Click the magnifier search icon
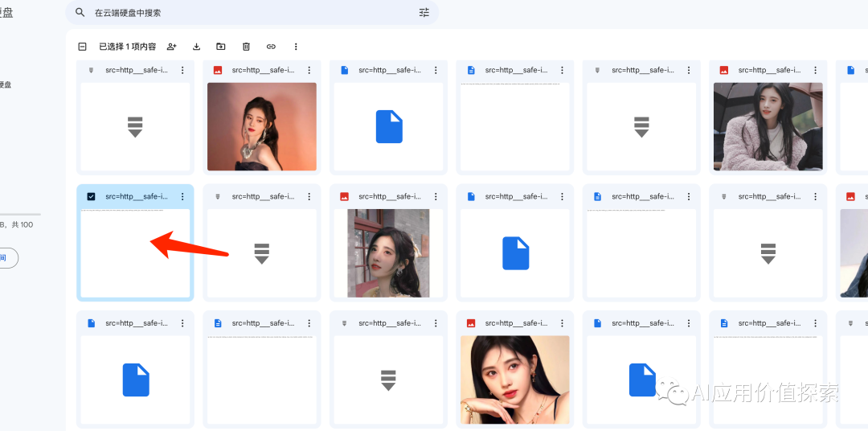The height and width of the screenshot is (431, 868). tap(80, 12)
